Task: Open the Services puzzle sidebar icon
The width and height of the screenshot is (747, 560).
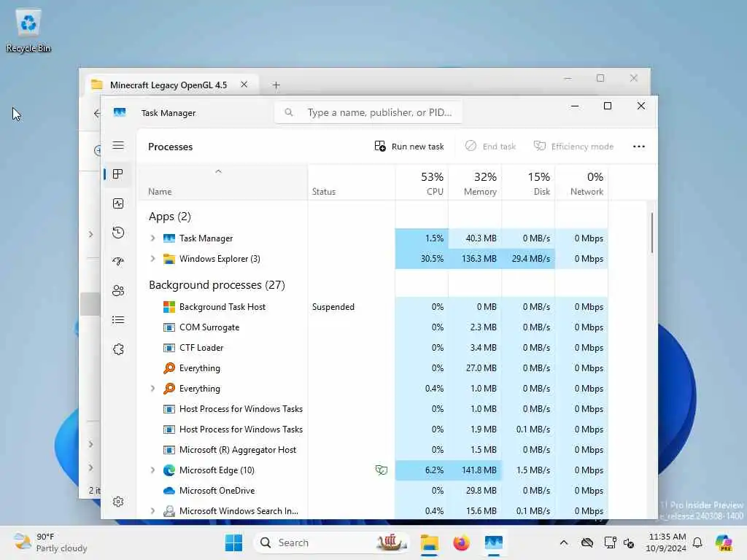Action: (x=118, y=349)
